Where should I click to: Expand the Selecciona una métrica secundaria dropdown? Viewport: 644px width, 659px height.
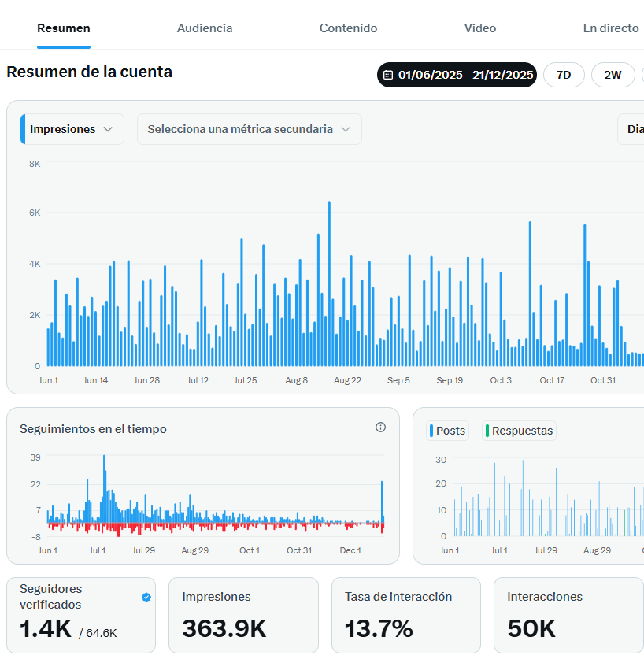[x=249, y=129]
